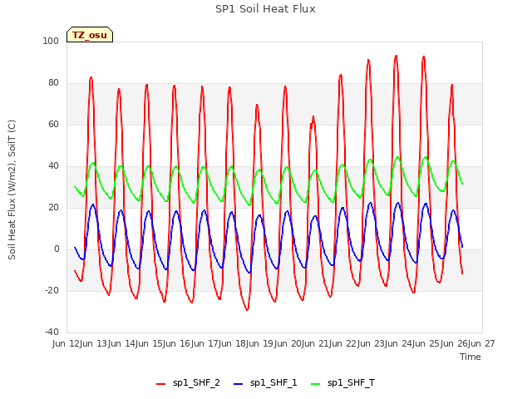Click the notched red peak on Jun 20
Image resolution: width=532 pixels, height=399 pixels.
click(x=313, y=118)
